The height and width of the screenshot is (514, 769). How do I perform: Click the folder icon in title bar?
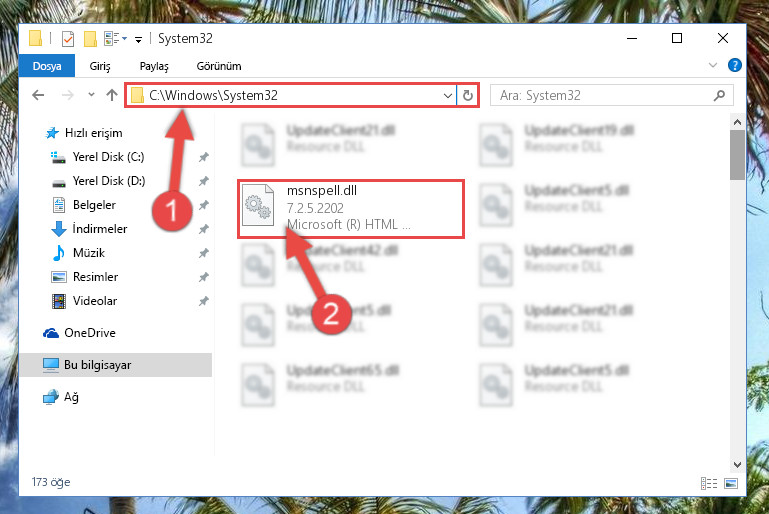[x=35, y=38]
